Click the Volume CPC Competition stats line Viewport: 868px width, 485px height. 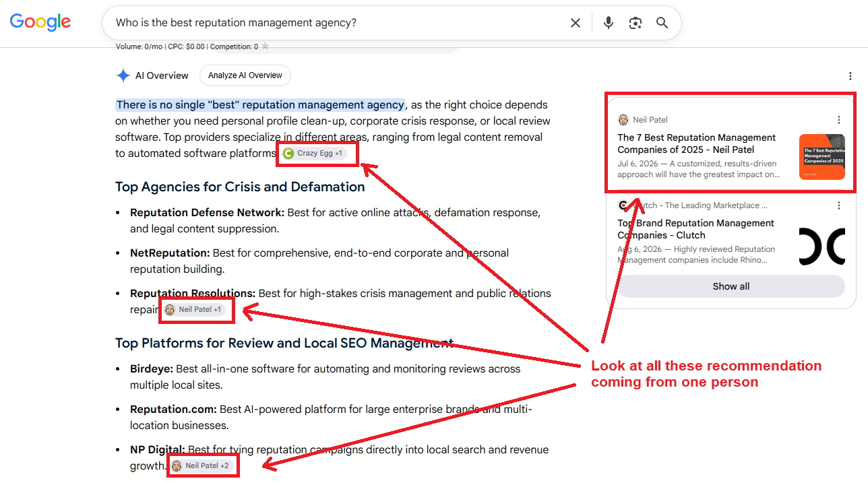(x=187, y=46)
